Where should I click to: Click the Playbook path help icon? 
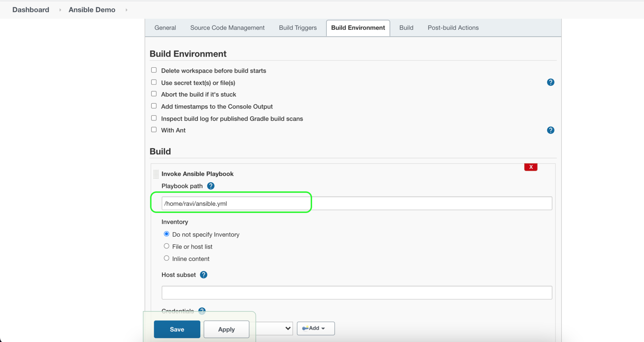point(210,186)
